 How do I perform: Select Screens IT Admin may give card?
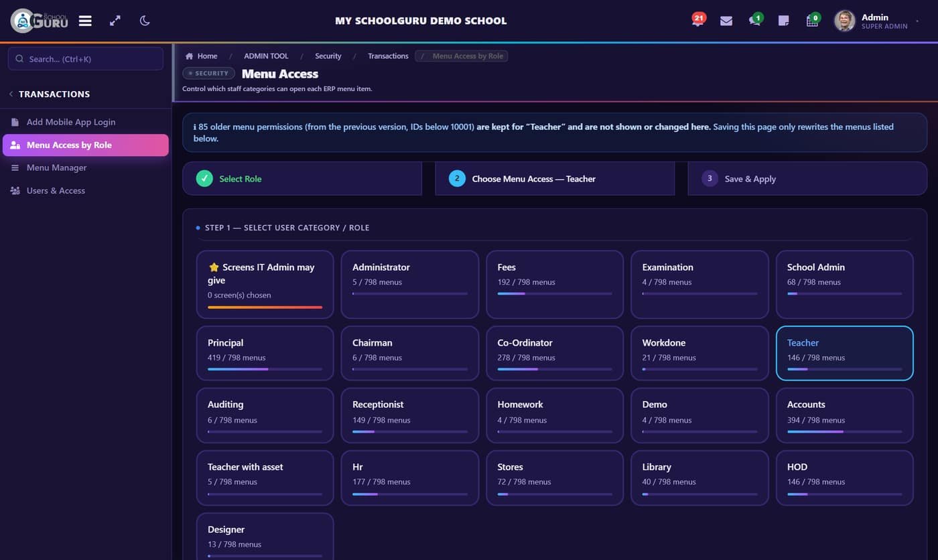pyautogui.click(x=265, y=285)
